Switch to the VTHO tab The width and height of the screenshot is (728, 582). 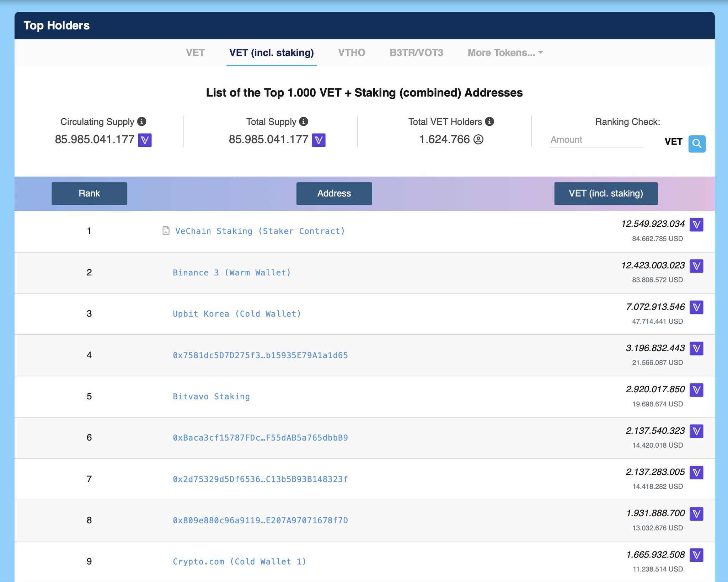coord(351,53)
